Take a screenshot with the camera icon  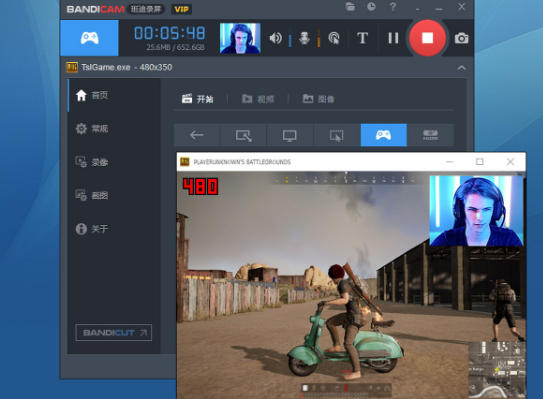click(x=461, y=38)
